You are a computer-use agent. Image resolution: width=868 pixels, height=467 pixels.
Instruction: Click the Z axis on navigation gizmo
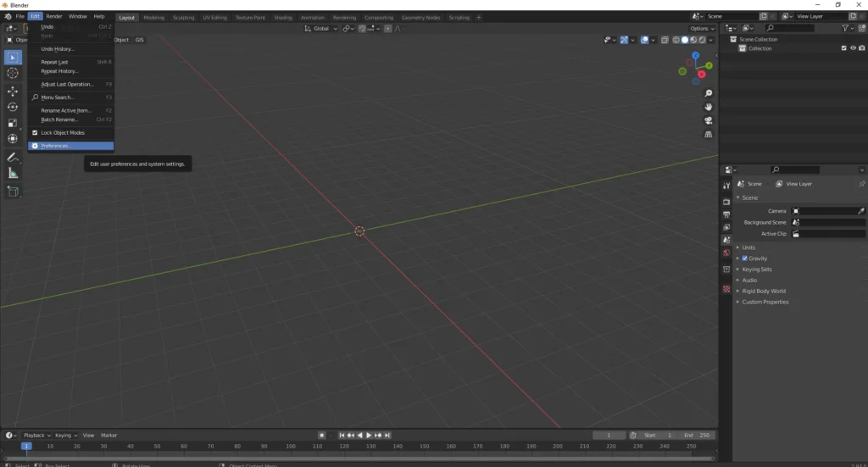click(x=695, y=56)
